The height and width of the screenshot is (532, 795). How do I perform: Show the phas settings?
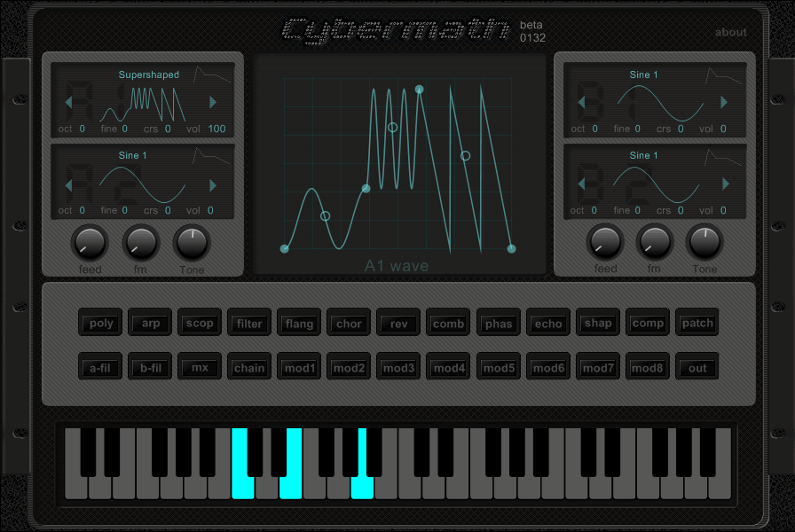[499, 322]
